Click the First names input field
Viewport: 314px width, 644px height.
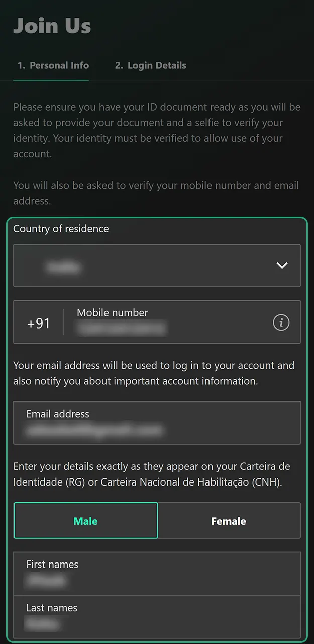157,574
